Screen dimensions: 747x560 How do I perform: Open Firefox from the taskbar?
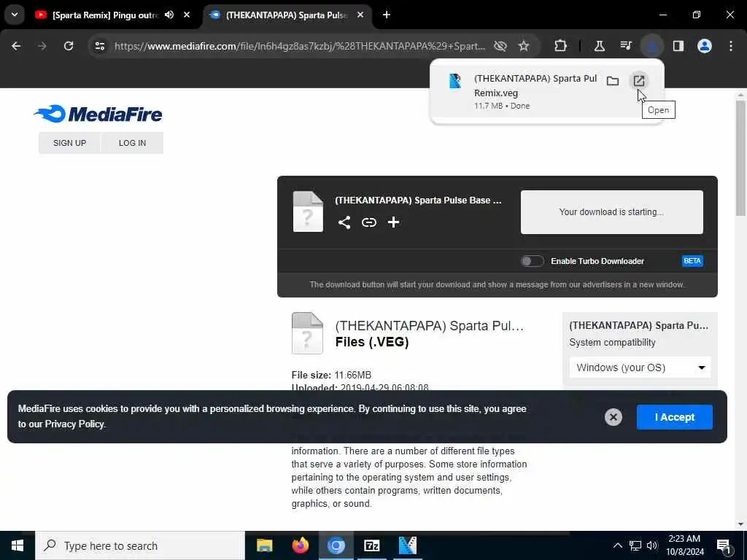click(x=300, y=545)
